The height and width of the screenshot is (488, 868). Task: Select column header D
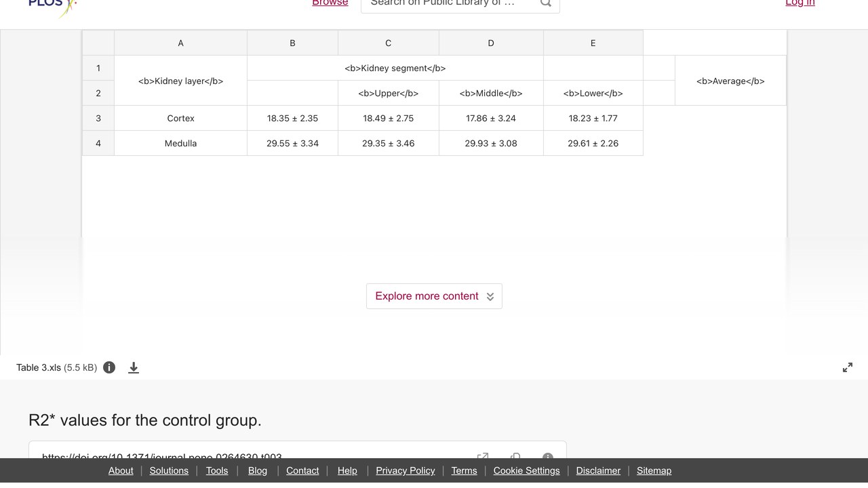[491, 43]
